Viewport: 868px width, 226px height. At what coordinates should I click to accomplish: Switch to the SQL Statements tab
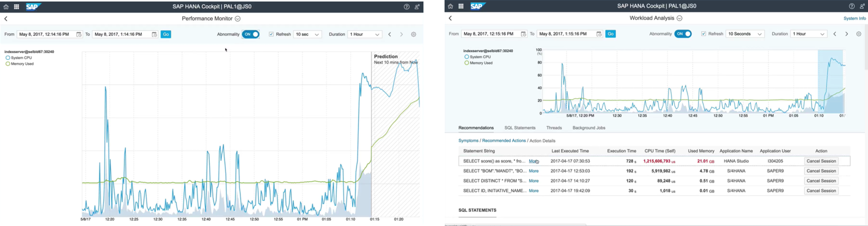pyautogui.click(x=520, y=128)
